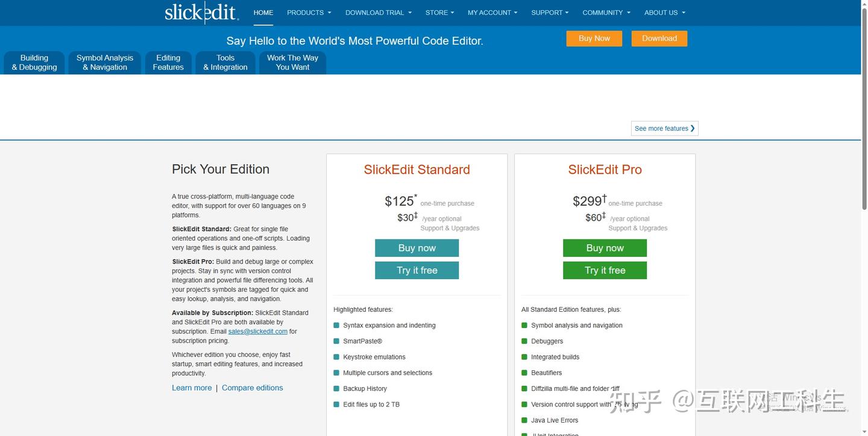This screenshot has height=436, width=868.
Task: Open the Community menu
Action: pyautogui.click(x=606, y=13)
